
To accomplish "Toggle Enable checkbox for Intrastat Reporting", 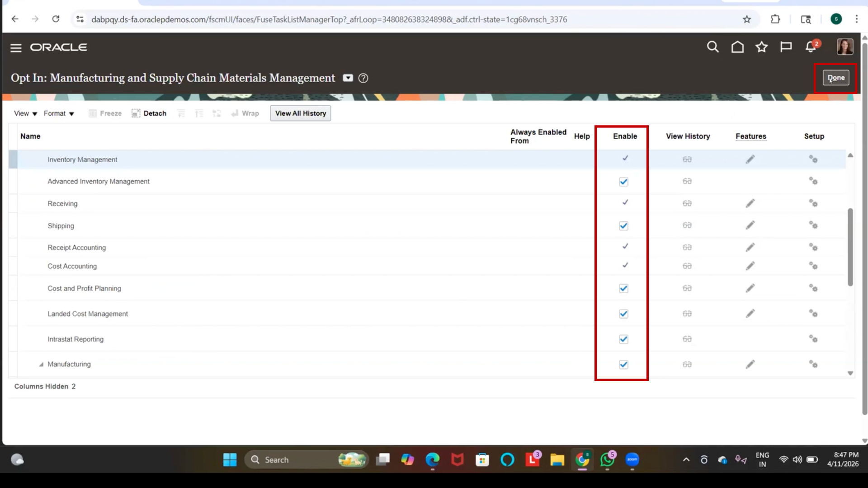I will coord(623,339).
